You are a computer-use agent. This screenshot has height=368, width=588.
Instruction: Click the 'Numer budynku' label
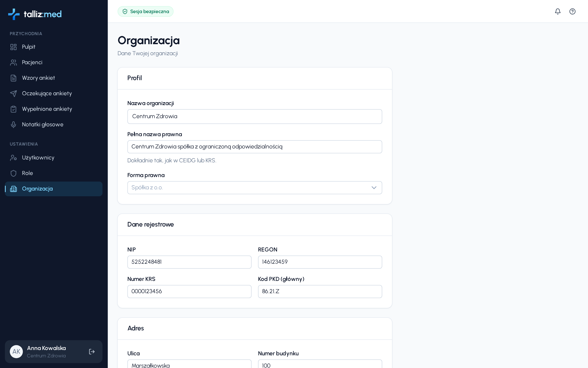pyautogui.click(x=278, y=354)
